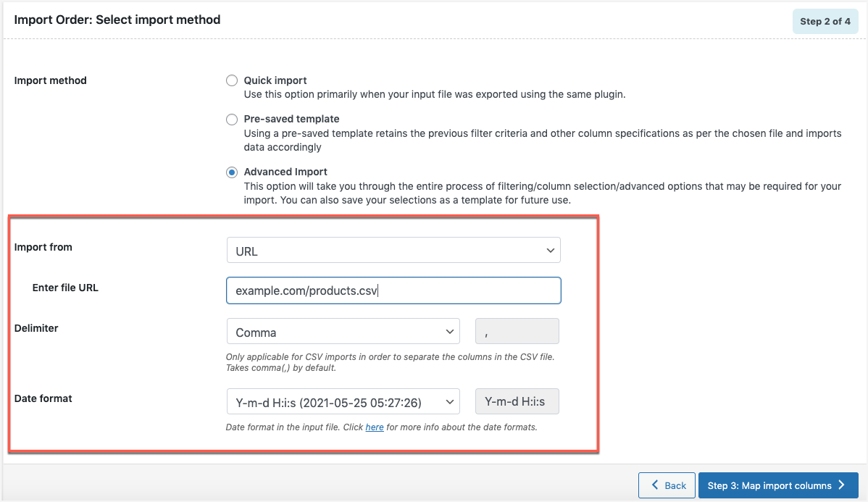The width and height of the screenshot is (868, 502).
Task: Choose the Pre-saved template option
Action: tap(232, 119)
